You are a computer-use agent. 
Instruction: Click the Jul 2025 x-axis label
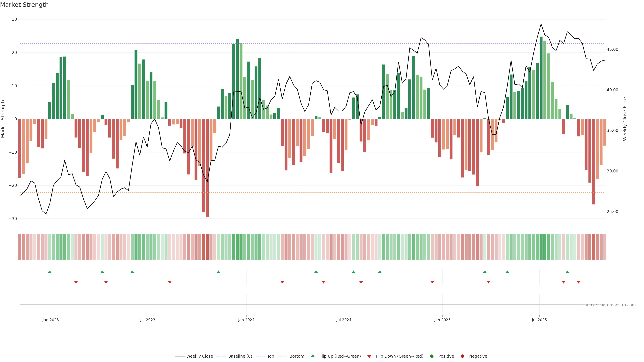[x=539, y=320]
